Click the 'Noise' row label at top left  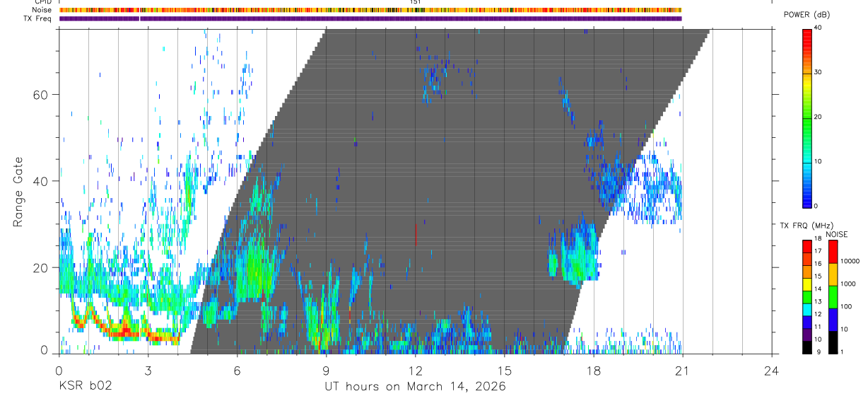click(42, 10)
